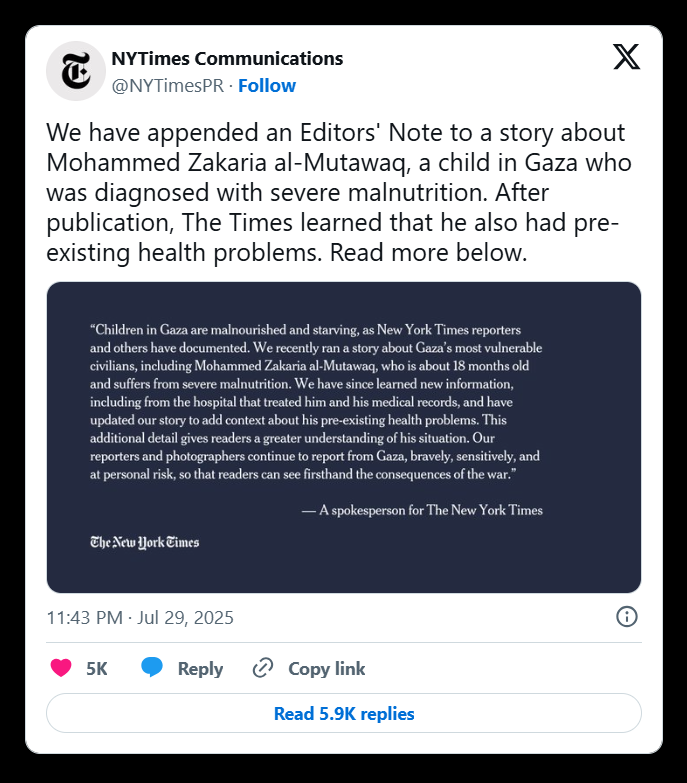Image resolution: width=687 pixels, height=783 pixels.
Task: Like the tweet with heart icon
Action: coord(61,668)
